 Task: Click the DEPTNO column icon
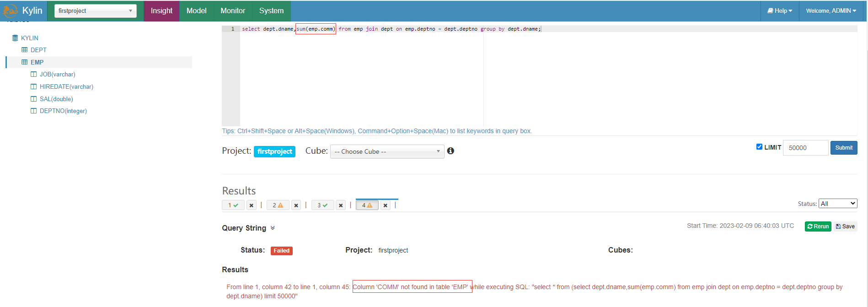click(x=33, y=111)
